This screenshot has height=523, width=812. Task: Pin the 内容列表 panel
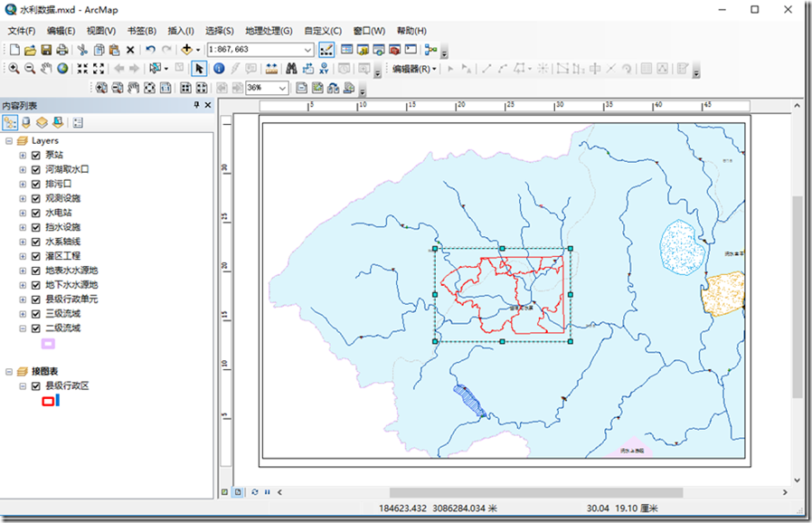click(196, 105)
